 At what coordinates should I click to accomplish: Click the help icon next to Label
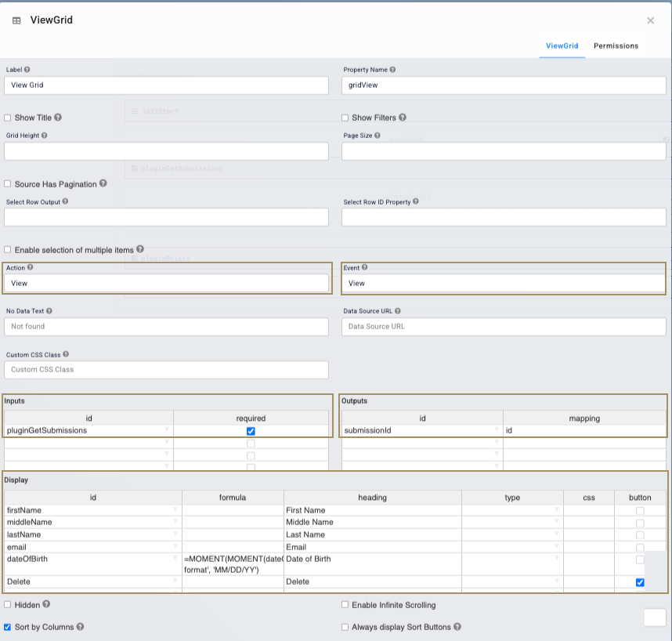coord(28,70)
